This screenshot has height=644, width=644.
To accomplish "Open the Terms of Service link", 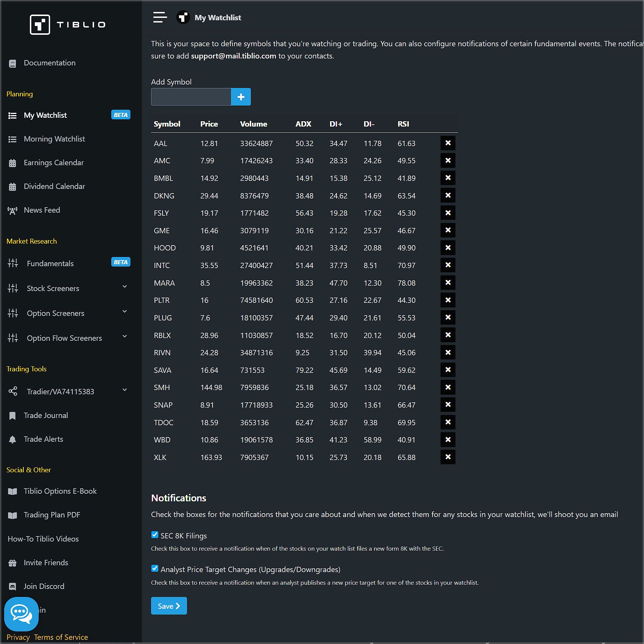I will tap(61, 637).
